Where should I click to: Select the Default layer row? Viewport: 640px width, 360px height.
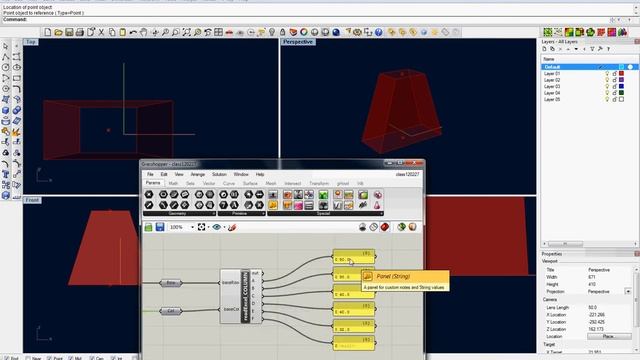[x=590, y=67]
